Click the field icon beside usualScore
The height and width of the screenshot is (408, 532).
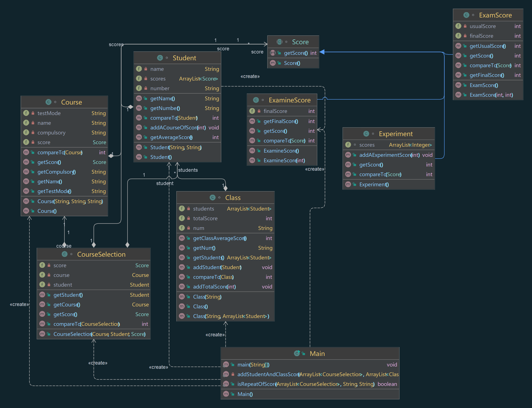[458, 26]
